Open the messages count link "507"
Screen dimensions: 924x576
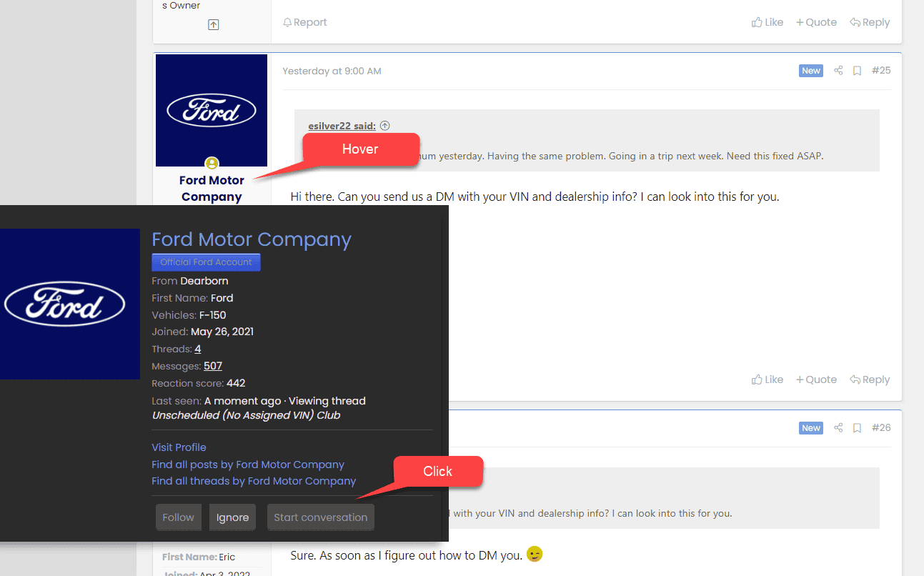(213, 367)
